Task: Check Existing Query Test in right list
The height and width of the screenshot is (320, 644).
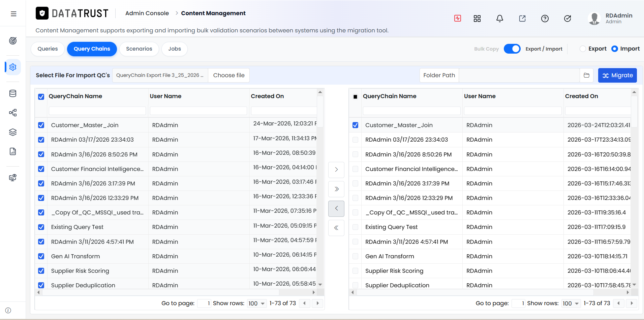Action: [355, 227]
